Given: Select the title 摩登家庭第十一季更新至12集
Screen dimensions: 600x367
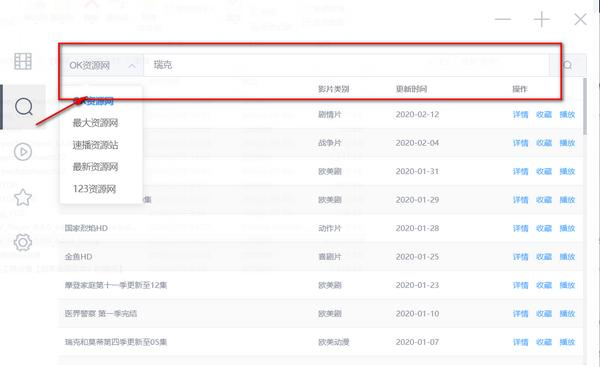Looking at the screenshot, I should [116, 285].
